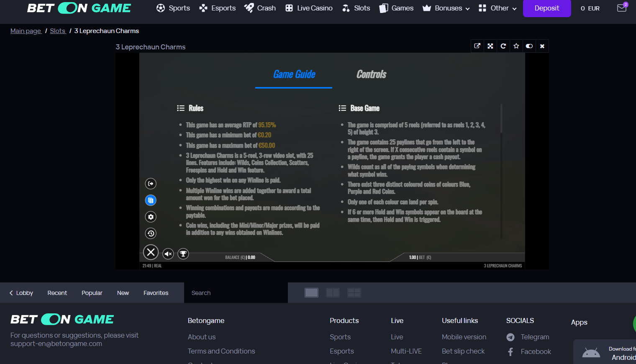This screenshot has height=364, width=636.
Task: Add game to favorites with star icon
Action: point(516,46)
